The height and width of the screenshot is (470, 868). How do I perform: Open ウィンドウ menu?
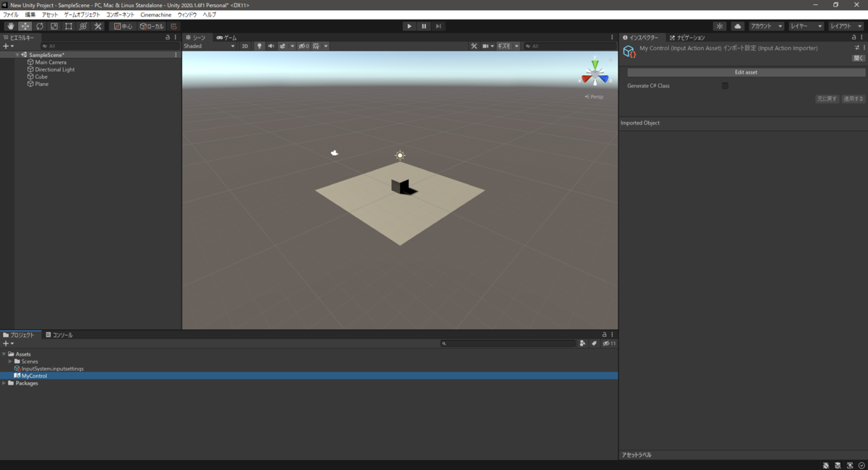(x=187, y=14)
